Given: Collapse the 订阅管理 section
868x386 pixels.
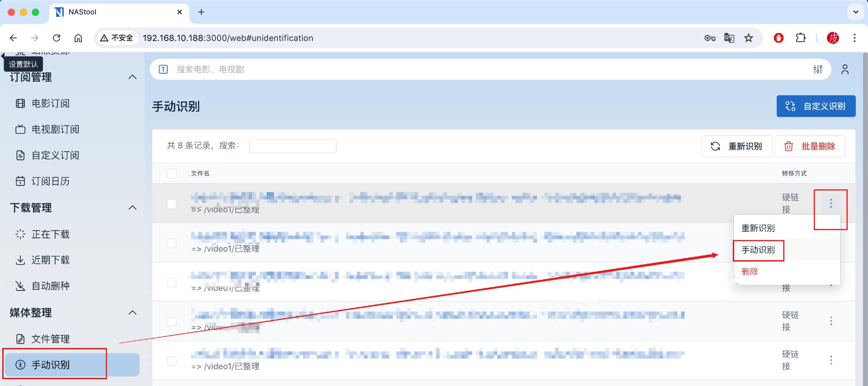Looking at the screenshot, I should pyautogui.click(x=132, y=77).
